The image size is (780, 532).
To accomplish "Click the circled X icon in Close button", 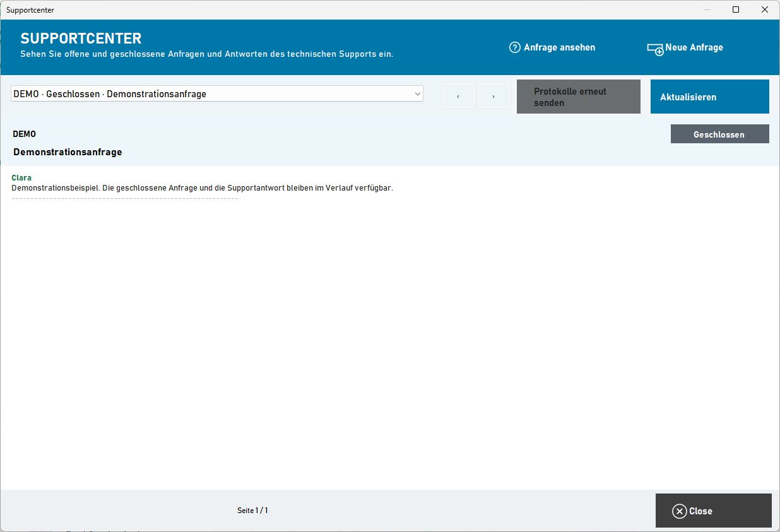I will pyautogui.click(x=680, y=511).
